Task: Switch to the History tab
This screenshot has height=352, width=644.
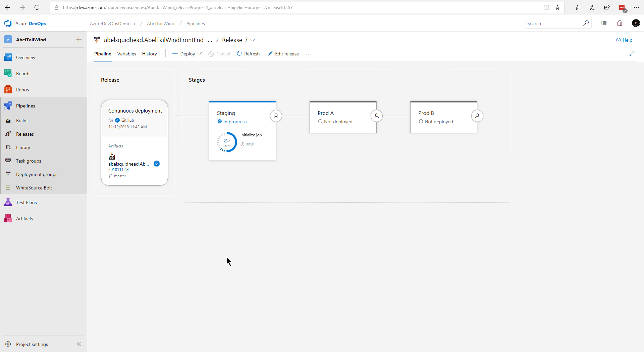Action: pyautogui.click(x=149, y=54)
